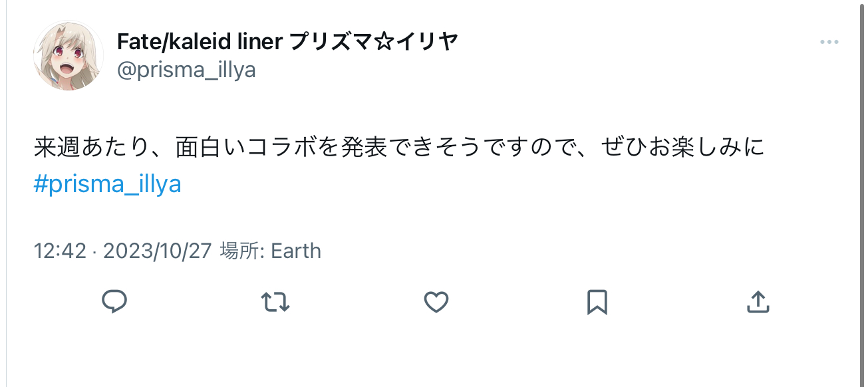This screenshot has width=868, height=387.
Task: Repost this tweet with the retweet icon
Action: [x=275, y=302]
